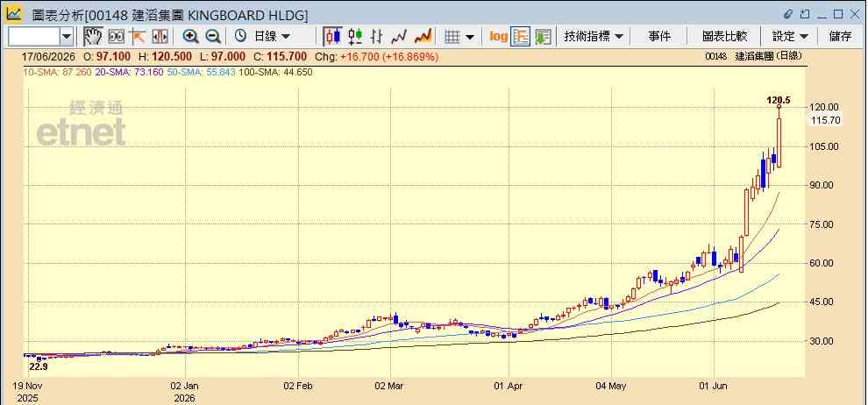This screenshot has width=868, height=405.
Task: Click the 100-SMA legend label
Action: coord(275,72)
